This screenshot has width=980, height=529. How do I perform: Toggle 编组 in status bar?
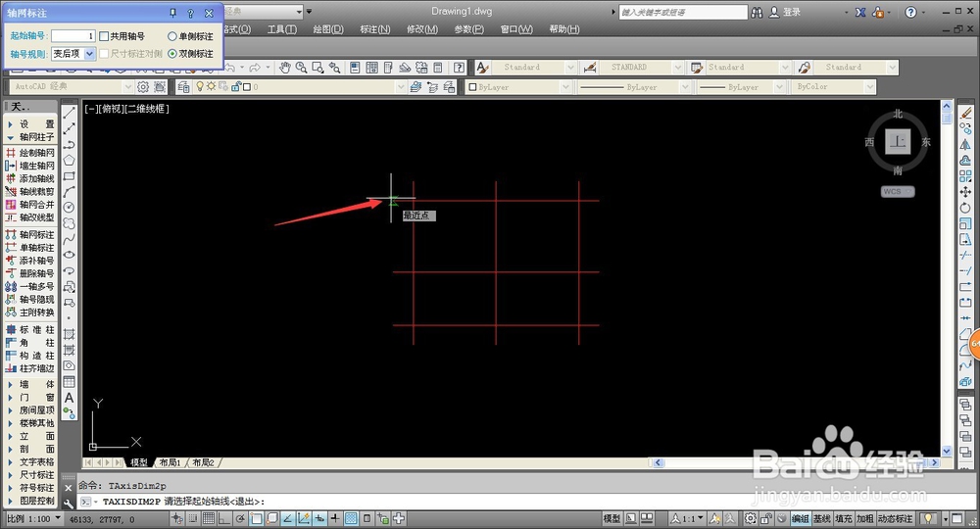coord(800,518)
